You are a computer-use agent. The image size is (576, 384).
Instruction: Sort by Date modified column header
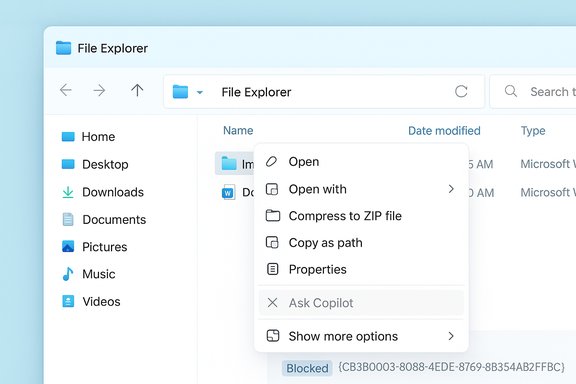tap(444, 131)
